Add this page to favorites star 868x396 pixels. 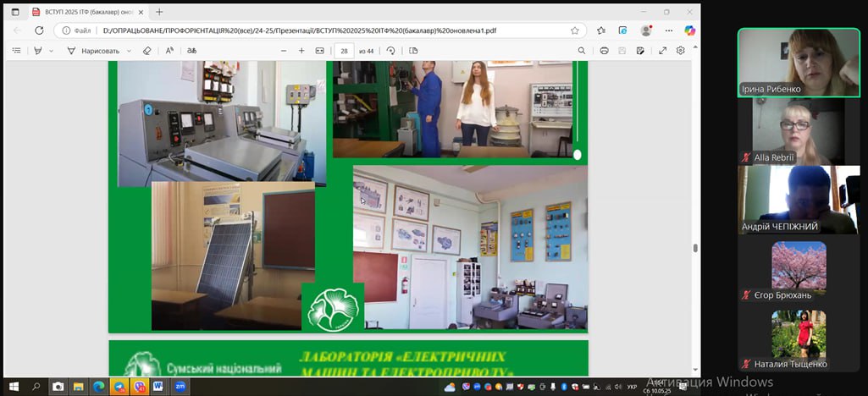pos(575,30)
